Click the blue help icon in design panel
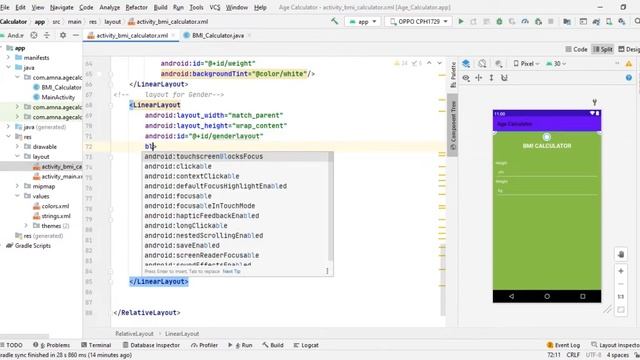The width and height of the screenshot is (640, 360). (629, 78)
